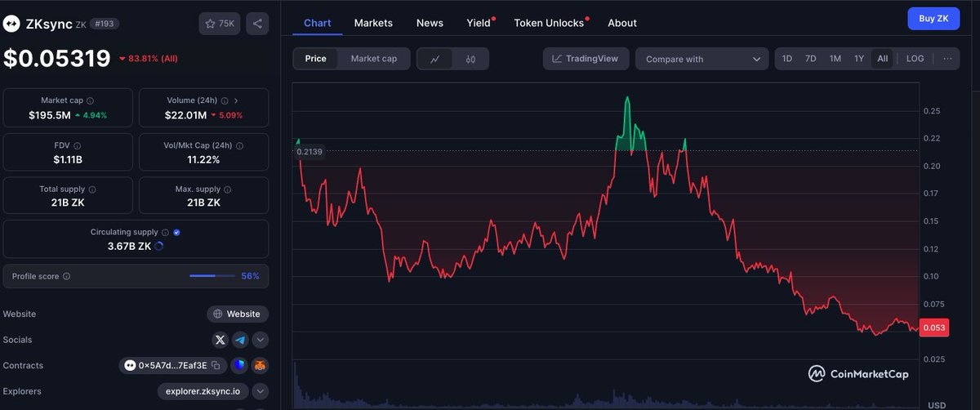Open the TradingView chart button

click(586, 59)
